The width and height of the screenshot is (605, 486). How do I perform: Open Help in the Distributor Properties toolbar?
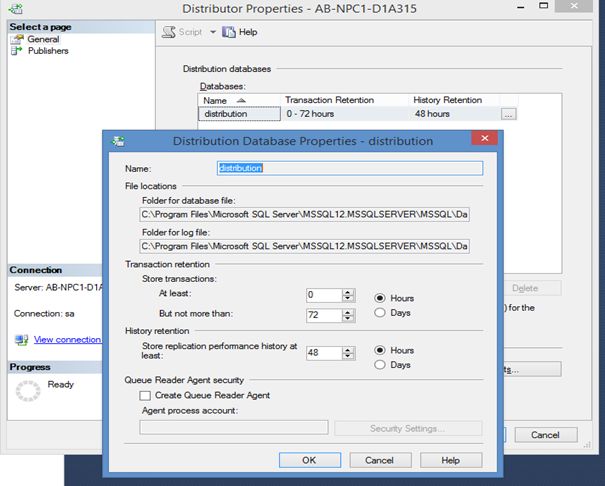[x=240, y=32]
